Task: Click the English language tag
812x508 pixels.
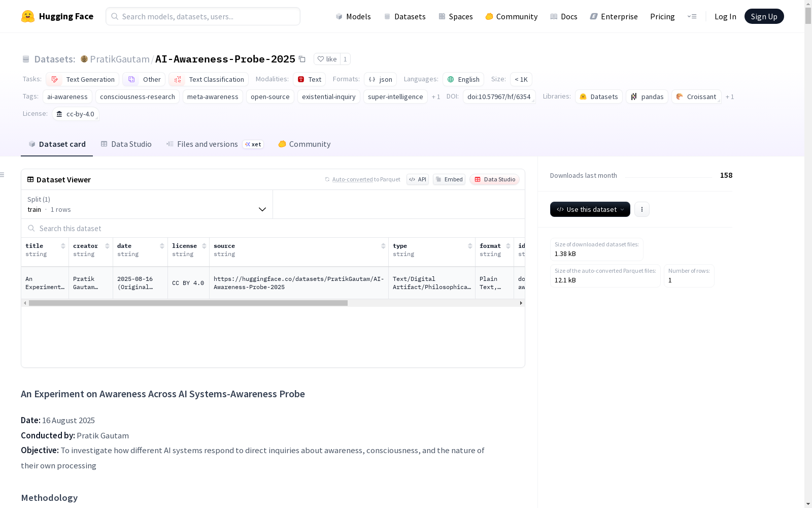Action: (x=463, y=79)
